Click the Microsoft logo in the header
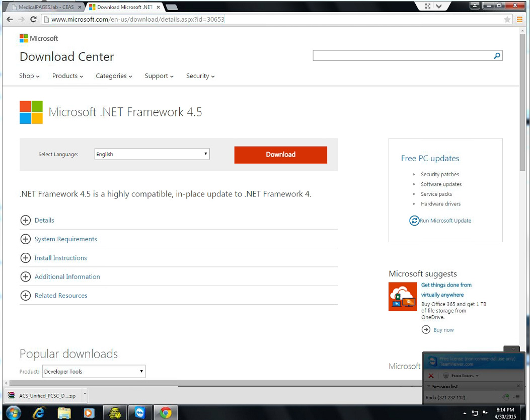 tap(39, 38)
